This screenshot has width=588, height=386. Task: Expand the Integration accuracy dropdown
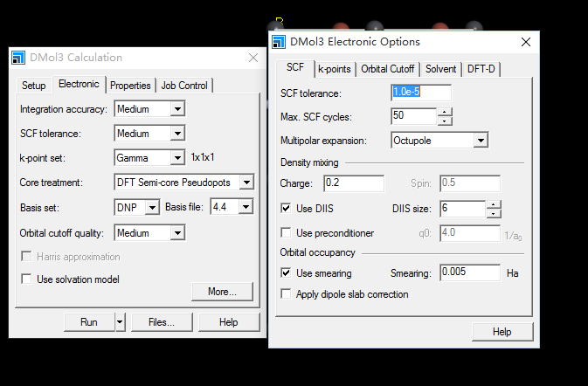pos(177,109)
